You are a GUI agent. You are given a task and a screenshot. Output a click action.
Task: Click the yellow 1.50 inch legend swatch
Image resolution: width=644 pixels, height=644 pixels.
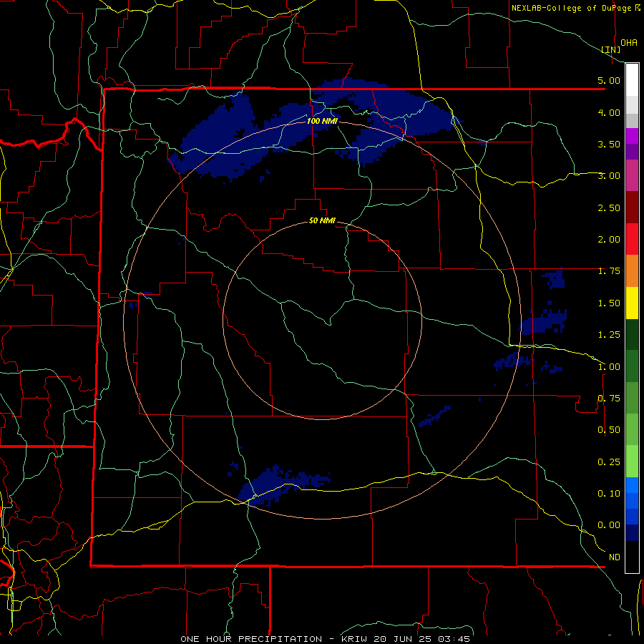632,303
